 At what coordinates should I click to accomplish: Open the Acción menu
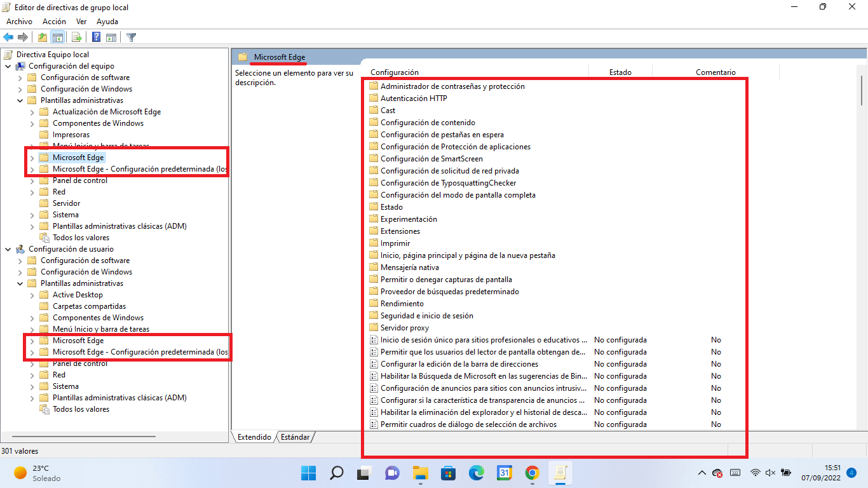tap(54, 22)
